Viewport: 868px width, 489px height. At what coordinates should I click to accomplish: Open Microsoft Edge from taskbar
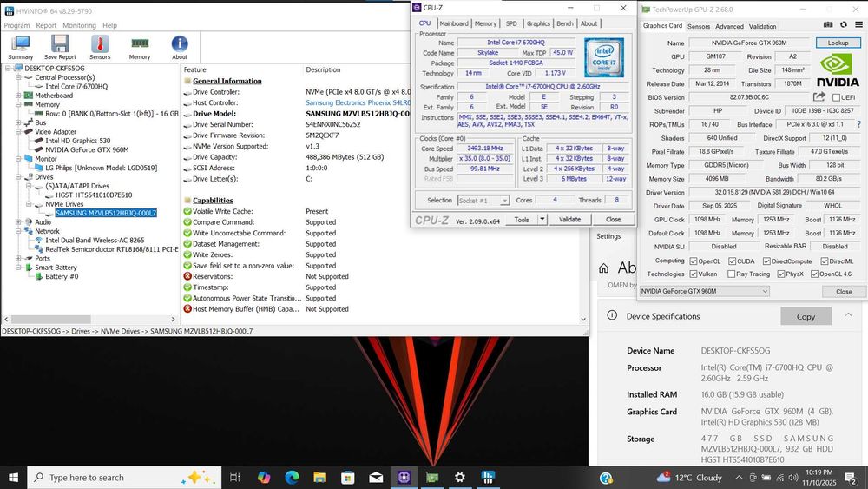tap(292, 478)
